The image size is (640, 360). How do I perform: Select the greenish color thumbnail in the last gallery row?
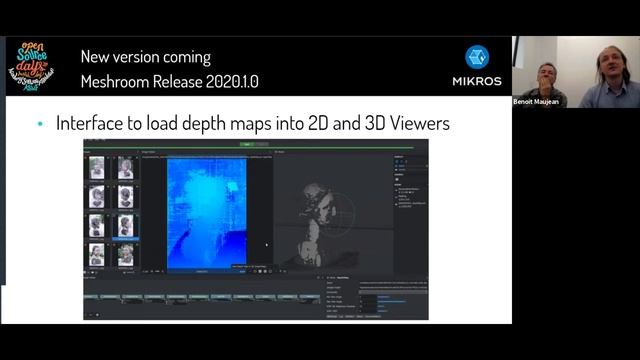click(125, 255)
